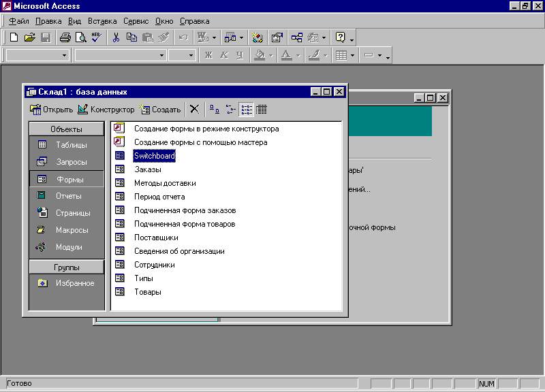Expand the Analyze dropdown arrow
The image size is (545, 392).
(x=242, y=37)
